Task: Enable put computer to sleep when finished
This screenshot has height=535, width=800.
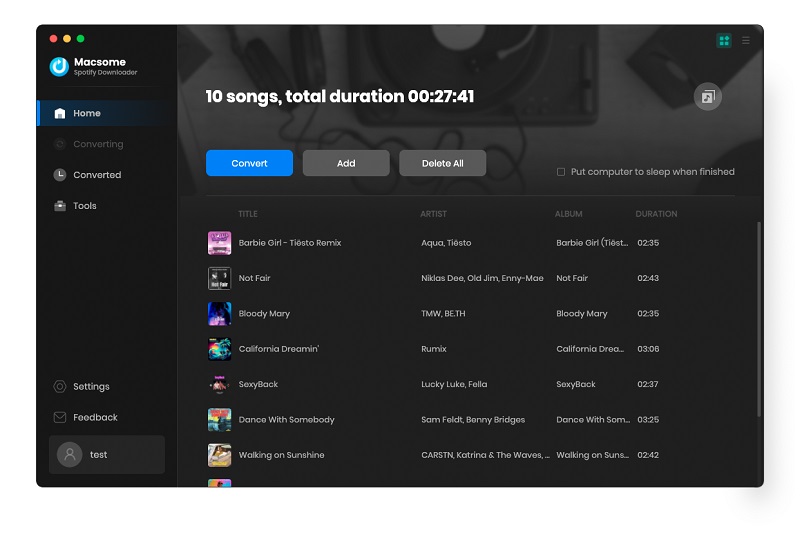Action: point(561,172)
